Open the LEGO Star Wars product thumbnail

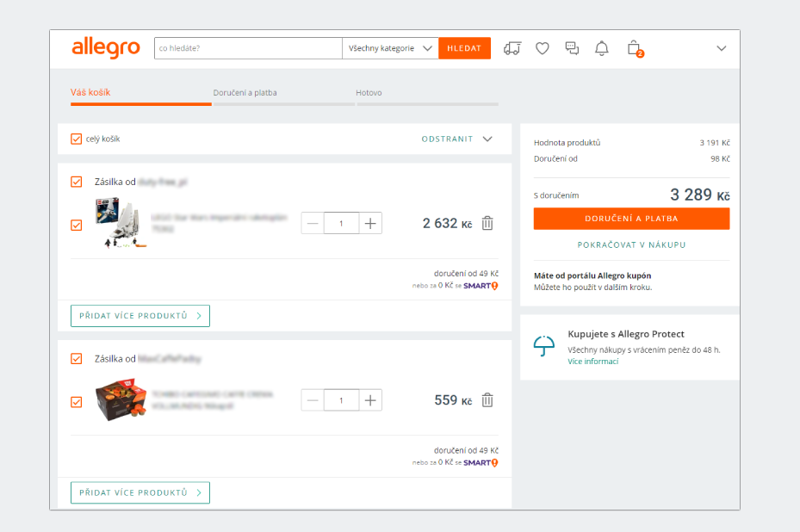[121, 222]
